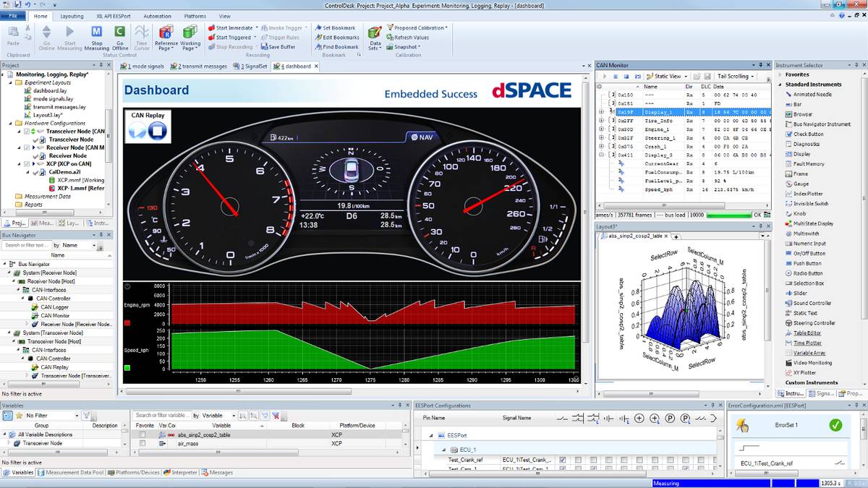Toggle the air_mass favorite checkbox
The image size is (868, 488).
pos(142,444)
